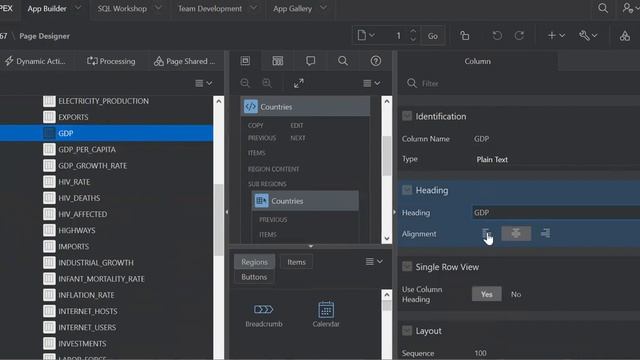Click the HIV_RATE column icon
640x360 pixels.
click(x=49, y=182)
